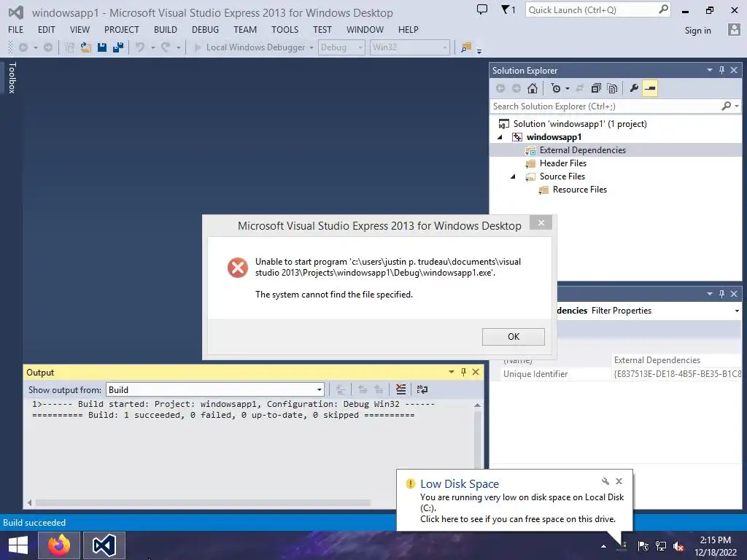Click in the Search Solution Explorer field
The height and width of the screenshot is (560, 747).
(x=605, y=106)
